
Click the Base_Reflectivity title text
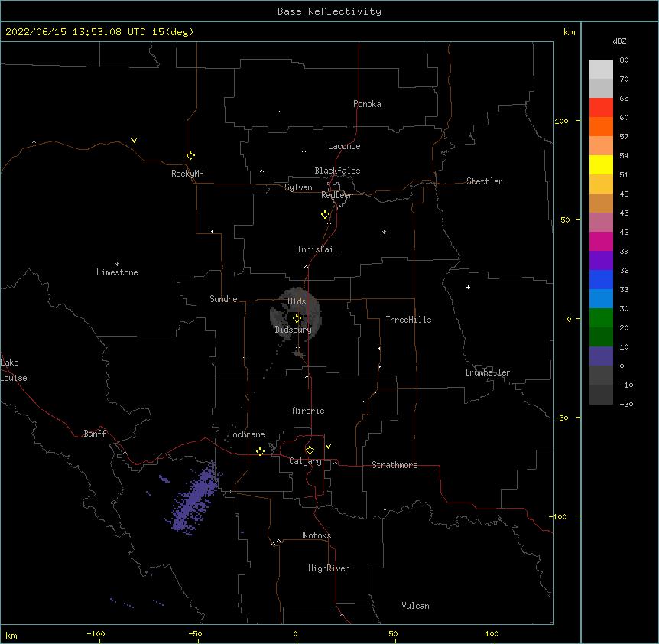tap(329, 11)
